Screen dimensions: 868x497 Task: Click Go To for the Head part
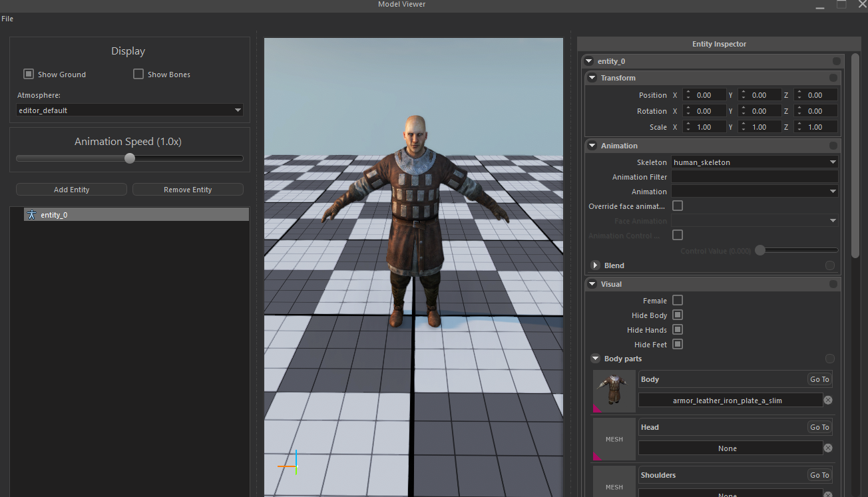click(819, 427)
